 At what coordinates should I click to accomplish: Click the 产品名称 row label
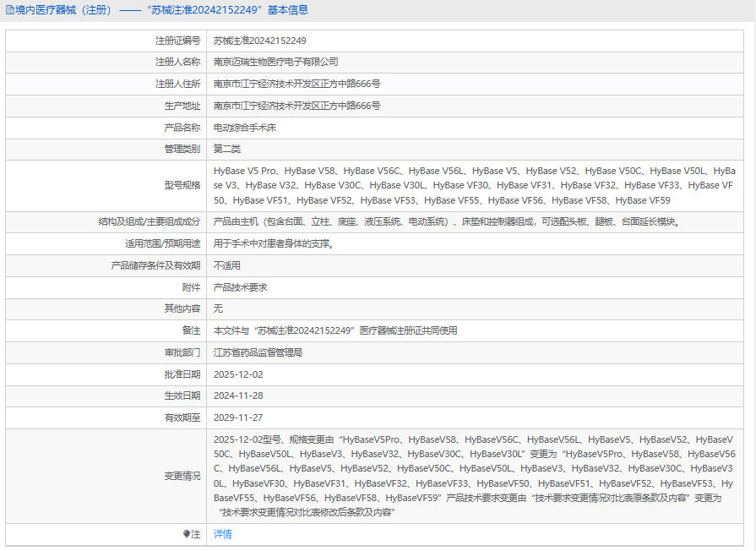pyautogui.click(x=182, y=128)
